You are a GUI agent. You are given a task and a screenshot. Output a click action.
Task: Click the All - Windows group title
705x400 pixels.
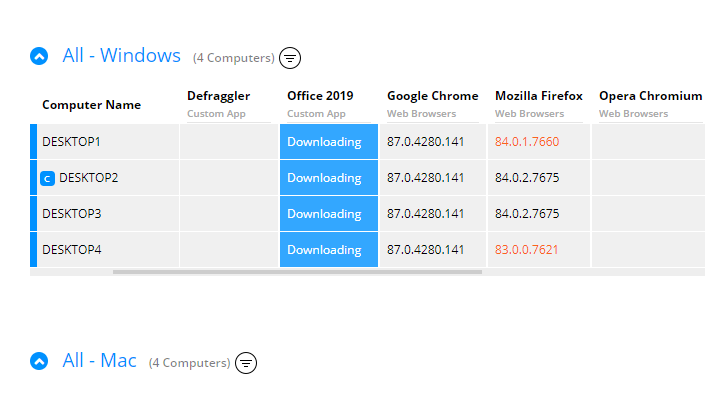point(121,56)
